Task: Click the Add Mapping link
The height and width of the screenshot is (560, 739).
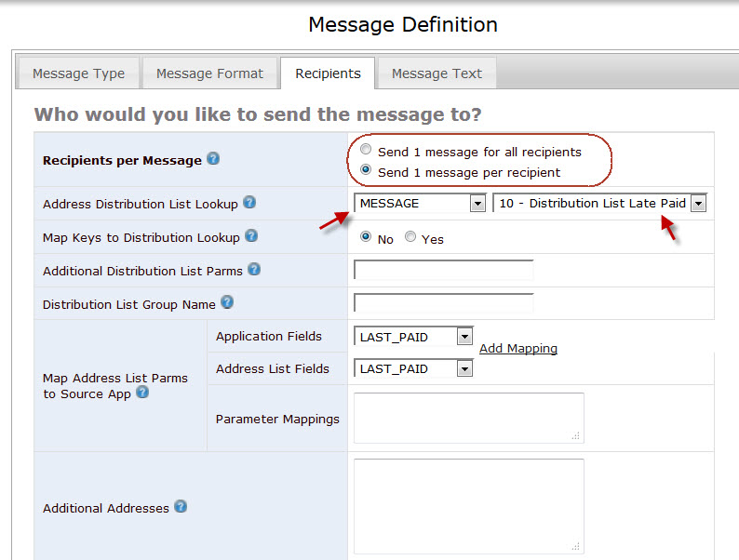Action: (518, 349)
